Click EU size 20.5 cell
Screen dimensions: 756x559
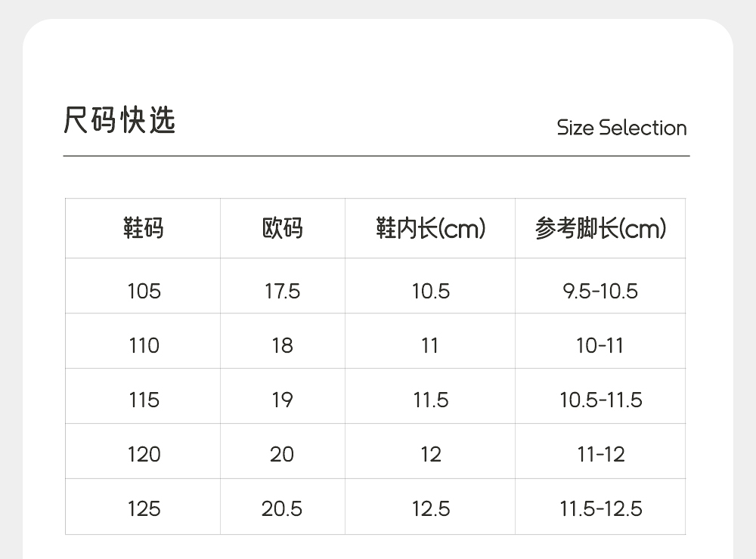point(282,508)
